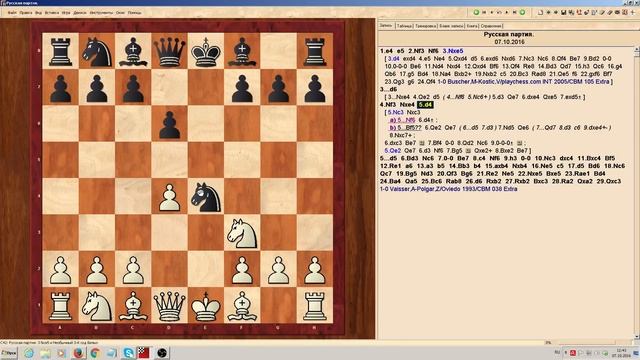Select the black rook on h8
The image size is (640, 360).
coord(315,51)
